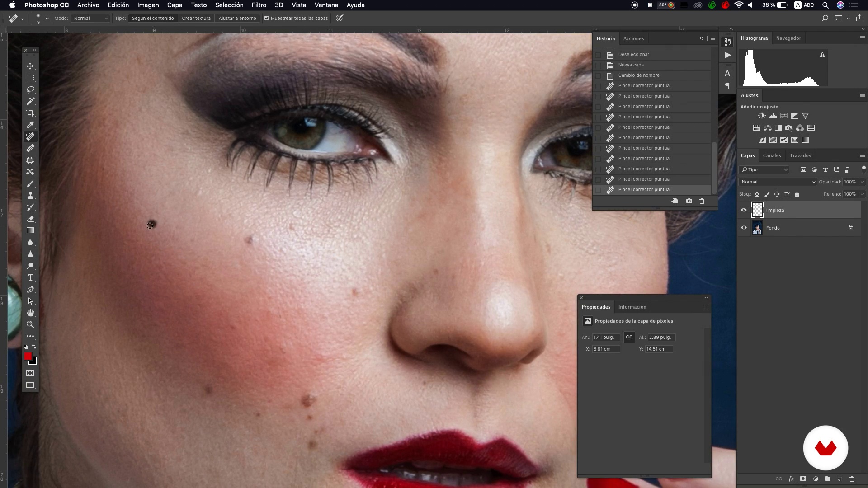Viewport: 868px width, 488px height.
Task: Open the Selección menu
Action: tap(229, 5)
